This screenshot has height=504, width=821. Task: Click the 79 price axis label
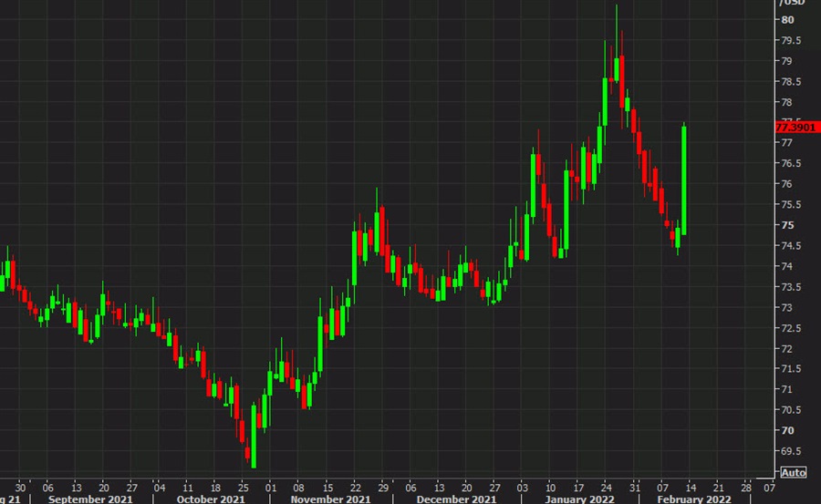(x=786, y=61)
